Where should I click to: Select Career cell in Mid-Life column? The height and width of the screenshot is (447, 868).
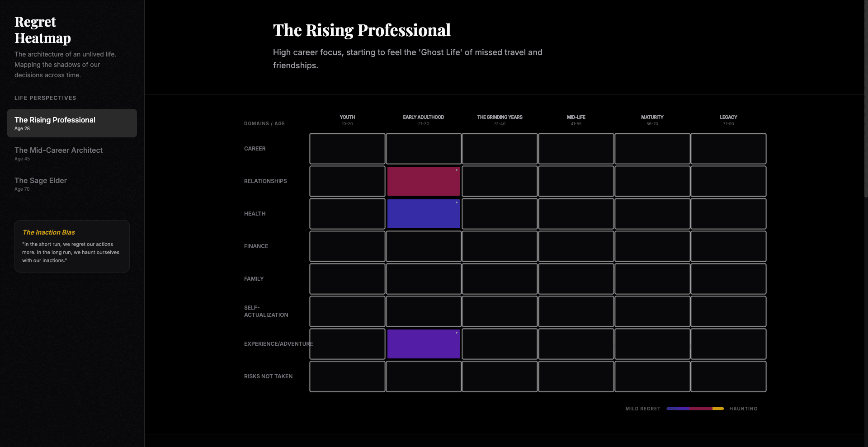[x=576, y=149]
